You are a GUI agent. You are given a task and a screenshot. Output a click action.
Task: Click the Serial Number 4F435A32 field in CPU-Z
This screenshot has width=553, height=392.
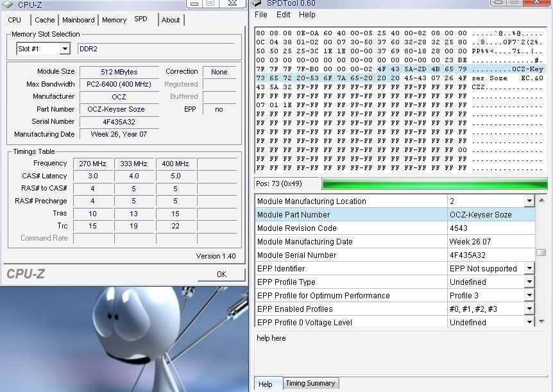point(119,122)
